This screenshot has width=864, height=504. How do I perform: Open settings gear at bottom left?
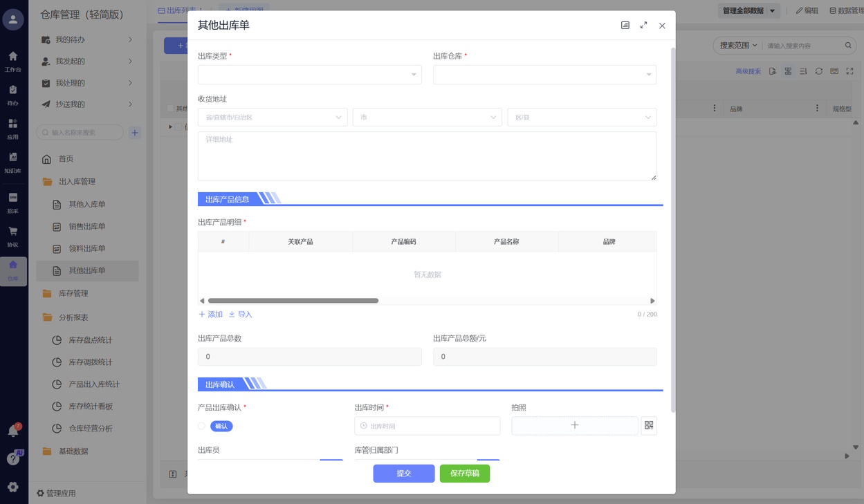pyautogui.click(x=13, y=487)
